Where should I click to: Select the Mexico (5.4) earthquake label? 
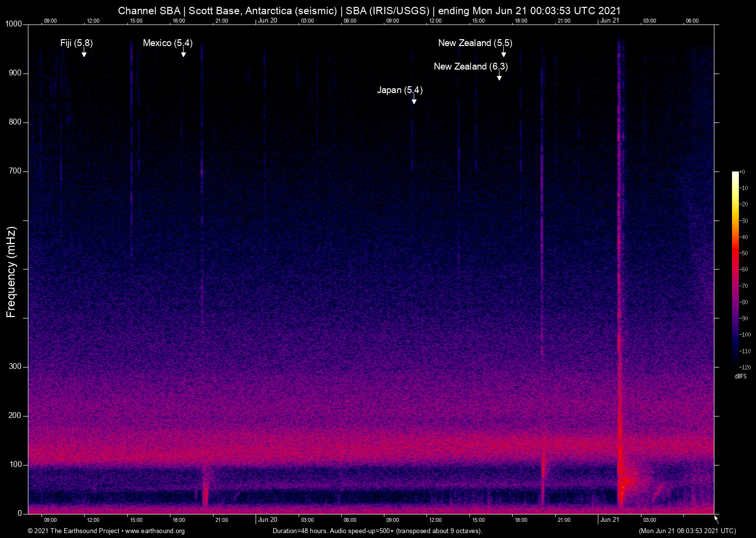(x=167, y=43)
